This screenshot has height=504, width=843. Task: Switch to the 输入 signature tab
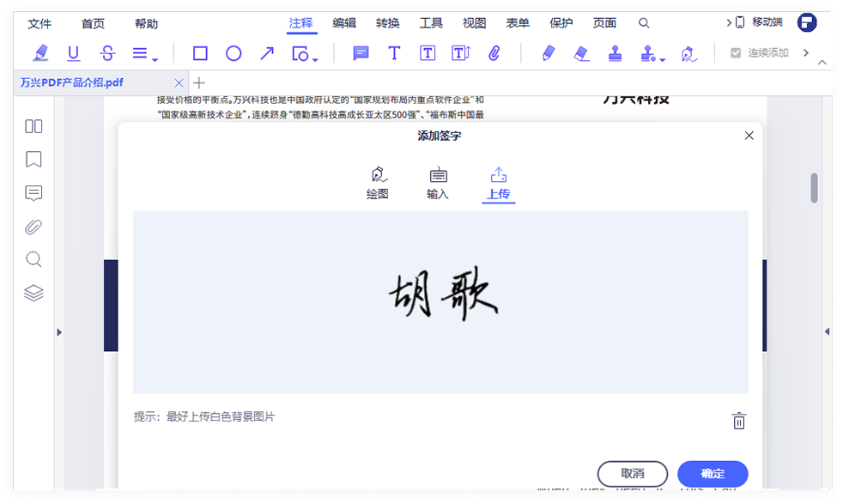tap(438, 183)
